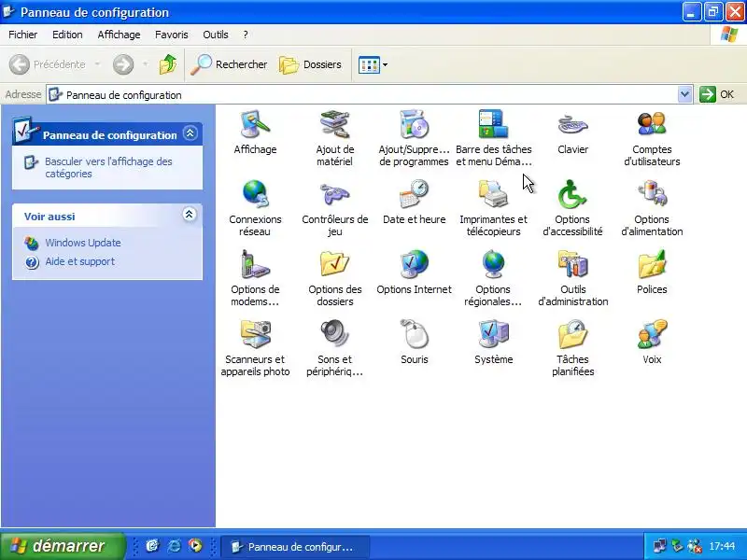Viewport: 747px width, 560px height.
Task: Open Outils d'administration
Action: [x=572, y=278]
